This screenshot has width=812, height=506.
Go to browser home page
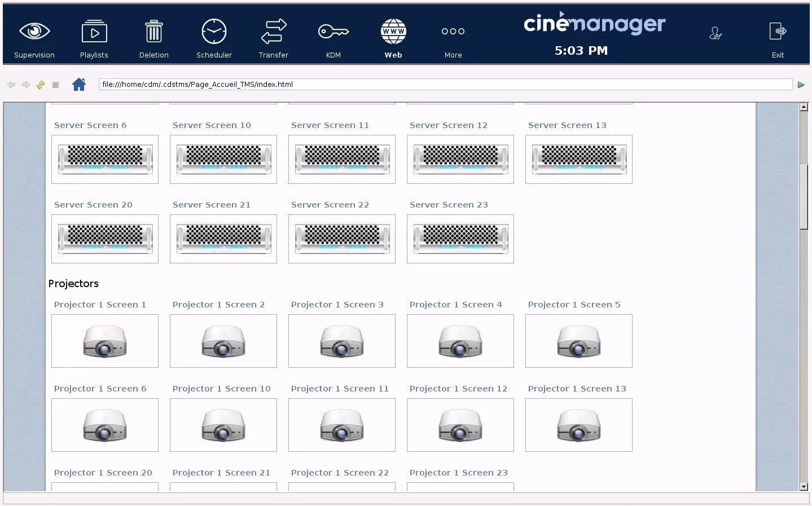[x=79, y=85]
